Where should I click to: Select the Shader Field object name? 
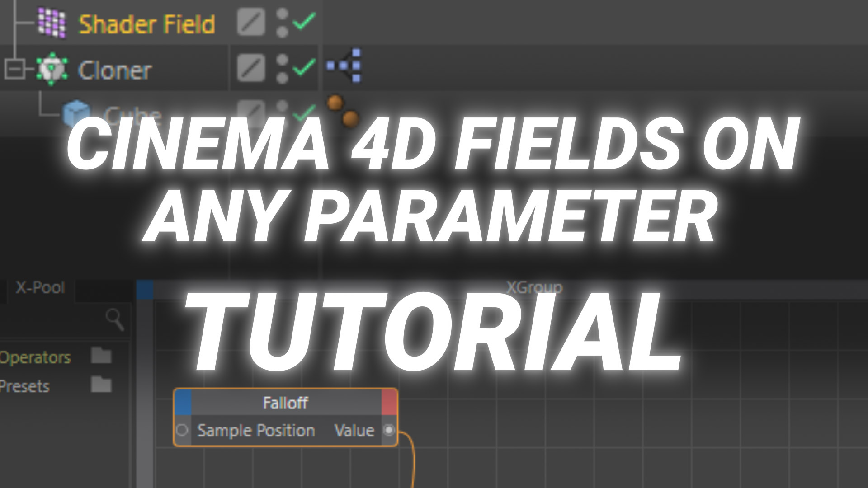146,24
